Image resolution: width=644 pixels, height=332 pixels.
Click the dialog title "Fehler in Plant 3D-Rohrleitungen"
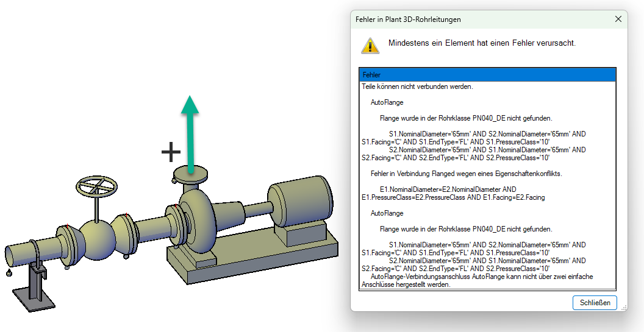coord(408,19)
